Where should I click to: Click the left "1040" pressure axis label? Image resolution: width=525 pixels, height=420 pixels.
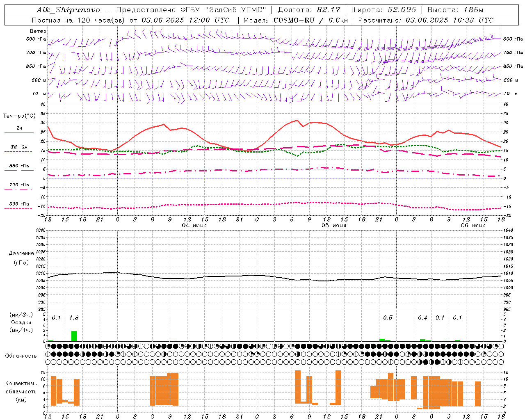40,231
